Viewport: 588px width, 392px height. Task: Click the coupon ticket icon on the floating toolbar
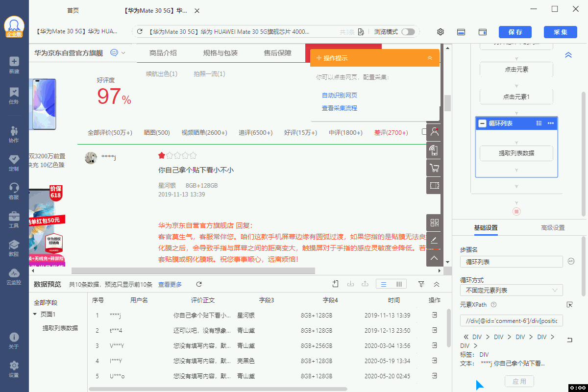(434, 186)
